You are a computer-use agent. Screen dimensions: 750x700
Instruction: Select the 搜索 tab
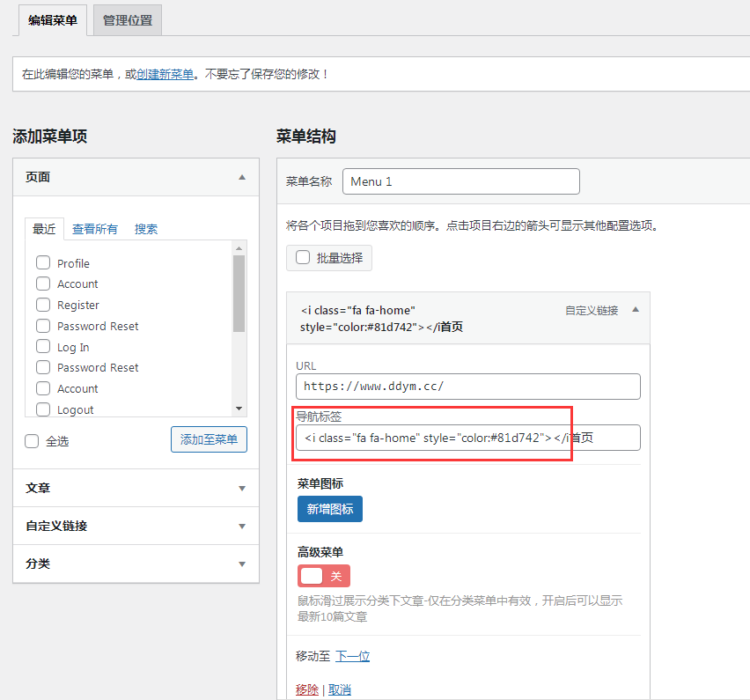click(x=146, y=229)
